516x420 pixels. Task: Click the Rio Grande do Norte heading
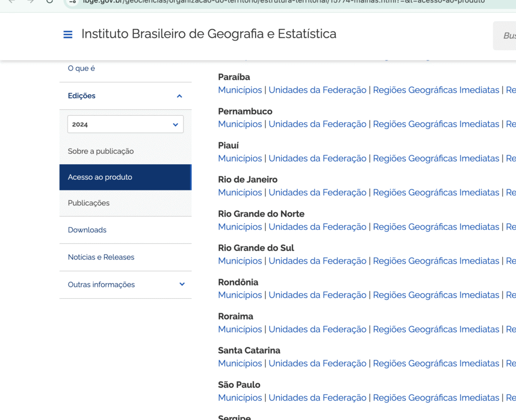(262, 214)
